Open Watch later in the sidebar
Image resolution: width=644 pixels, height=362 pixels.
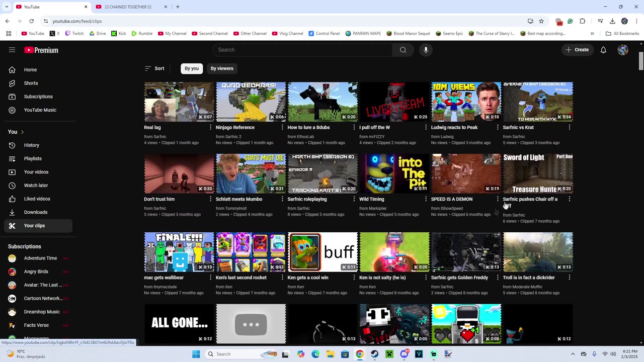coord(38,186)
